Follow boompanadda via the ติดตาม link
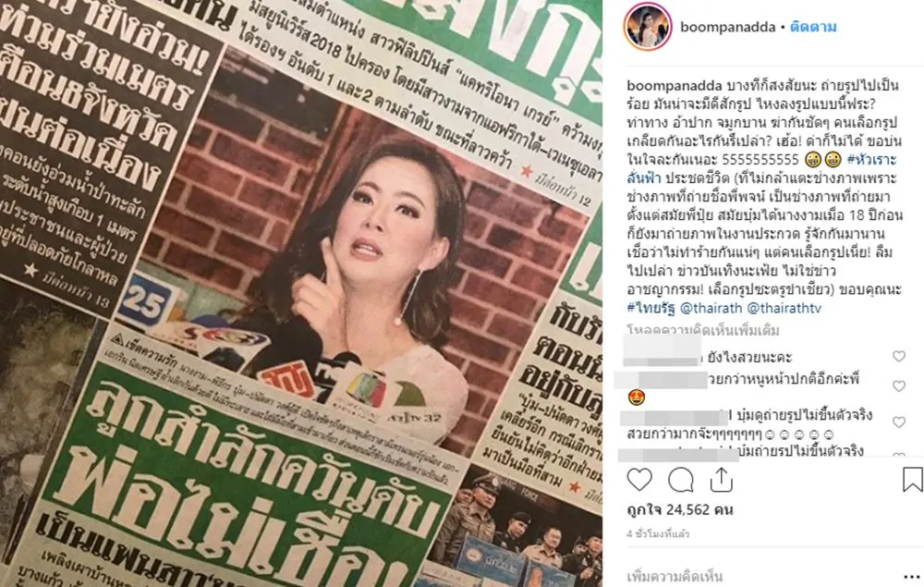This screenshot has width=924, height=587. 813,27
